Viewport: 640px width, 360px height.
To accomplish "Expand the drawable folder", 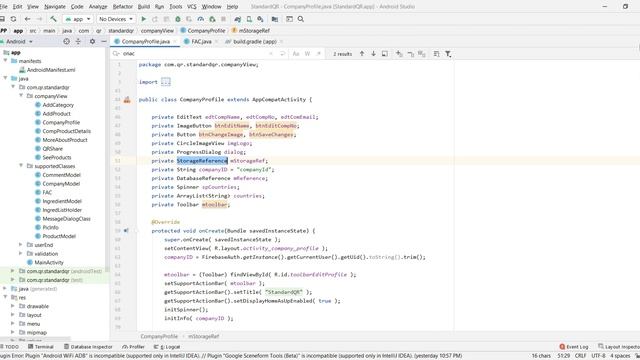I will [13, 306].
